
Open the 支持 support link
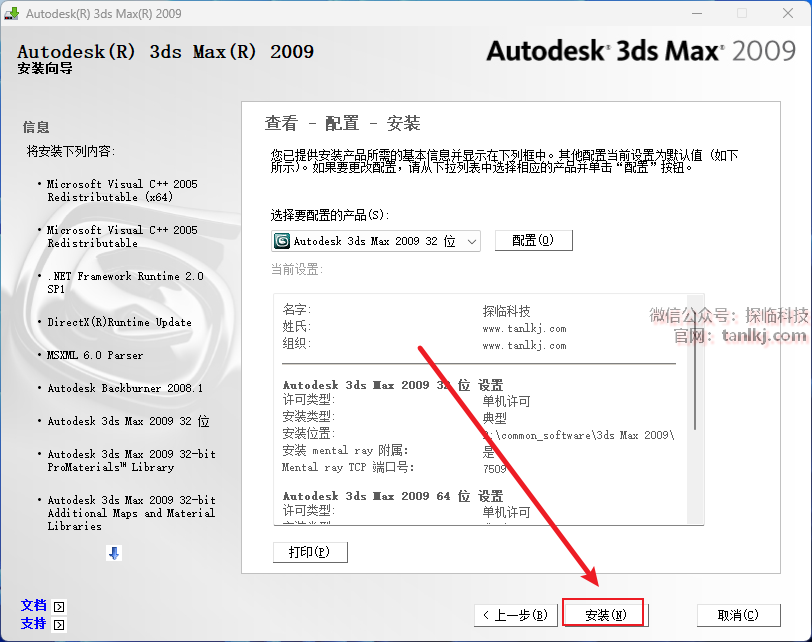click(34, 623)
